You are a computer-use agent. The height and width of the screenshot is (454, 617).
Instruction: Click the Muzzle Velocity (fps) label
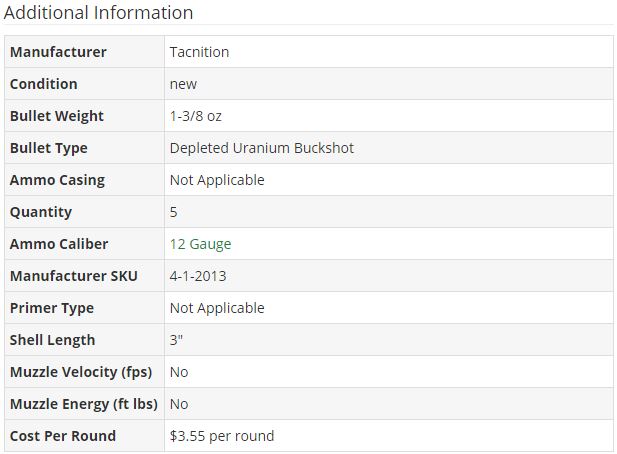coord(81,372)
